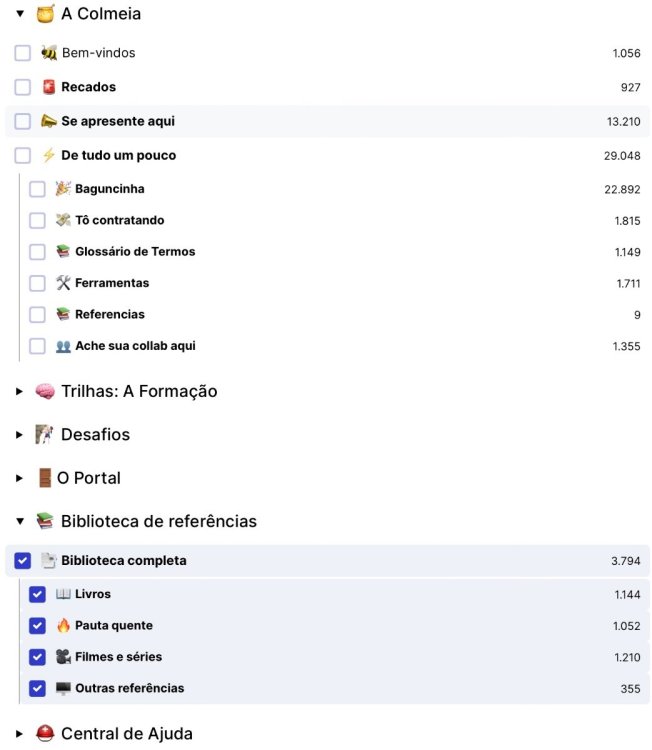Enable the Tô contratando checkbox
This screenshot has width=652, height=750.
coord(37,221)
